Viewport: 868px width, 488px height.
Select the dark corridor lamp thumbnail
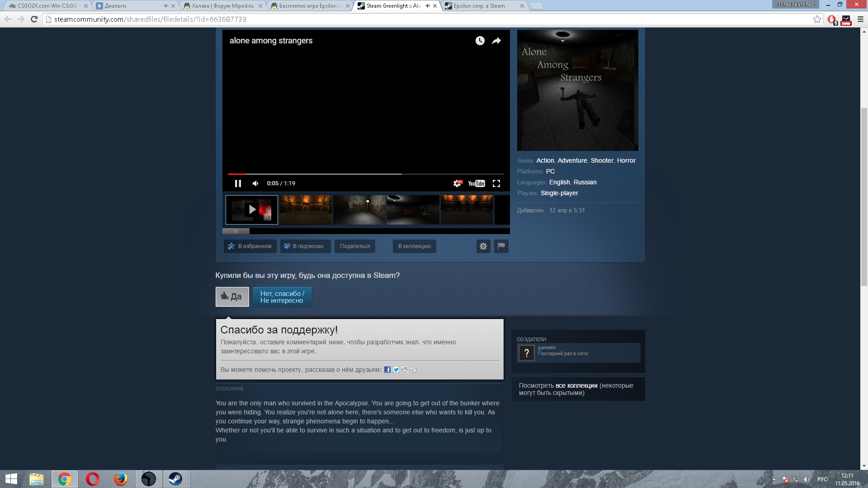click(359, 210)
